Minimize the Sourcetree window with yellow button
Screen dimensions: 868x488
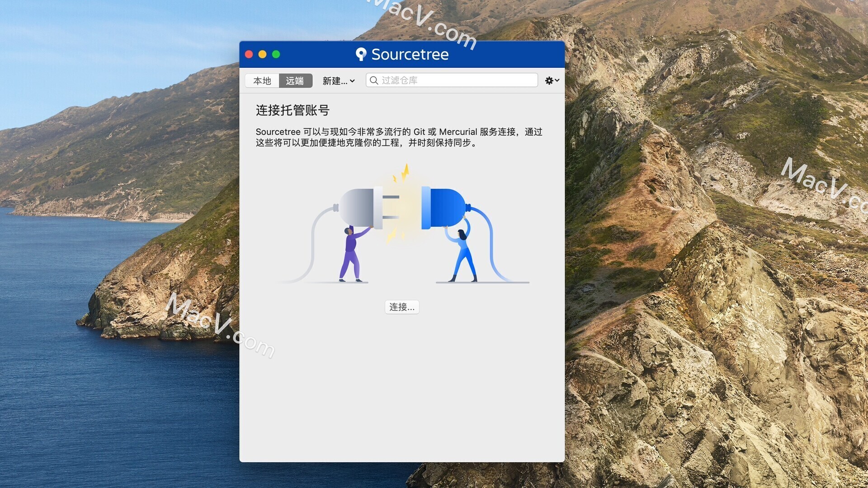(263, 54)
